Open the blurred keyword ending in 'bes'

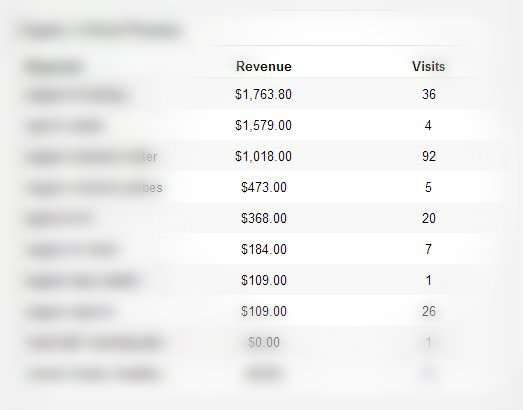pyautogui.click(x=94, y=188)
